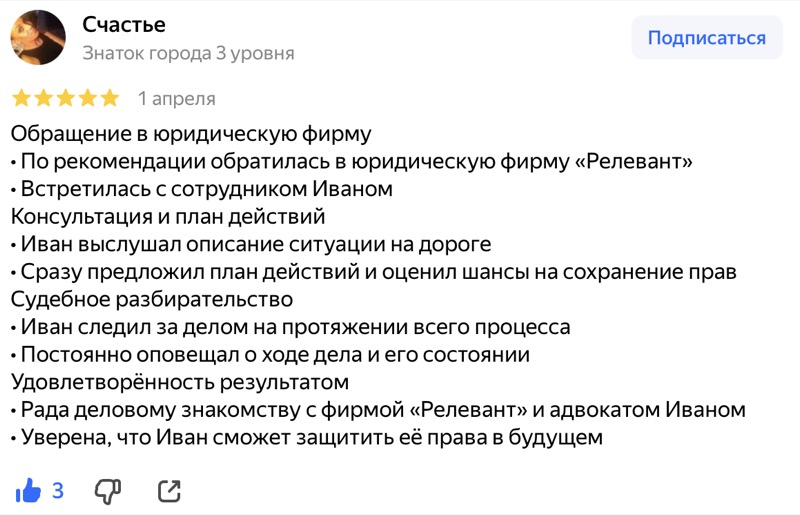Dislike the review with thumbs-down icon
Image resolution: width=800 pixels, height=515 pixels.
[x=108, y=492]
